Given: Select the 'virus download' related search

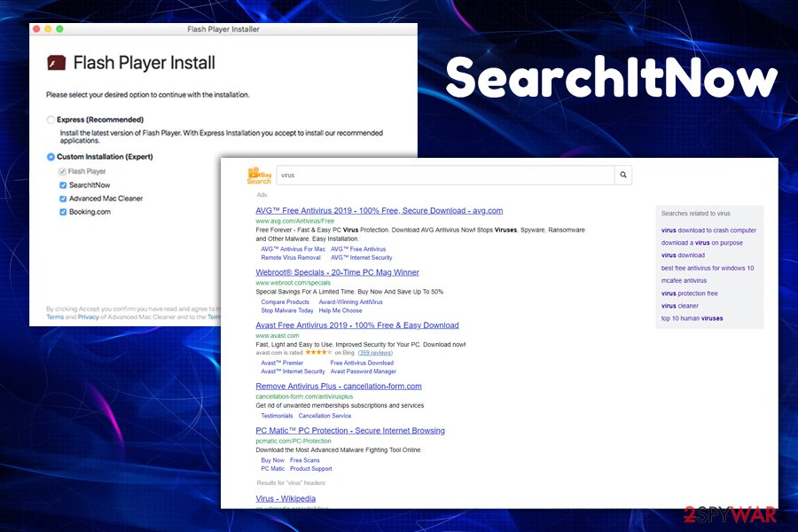Looking at the screenshot, I should pyautogui.click(x=683, y=255).
